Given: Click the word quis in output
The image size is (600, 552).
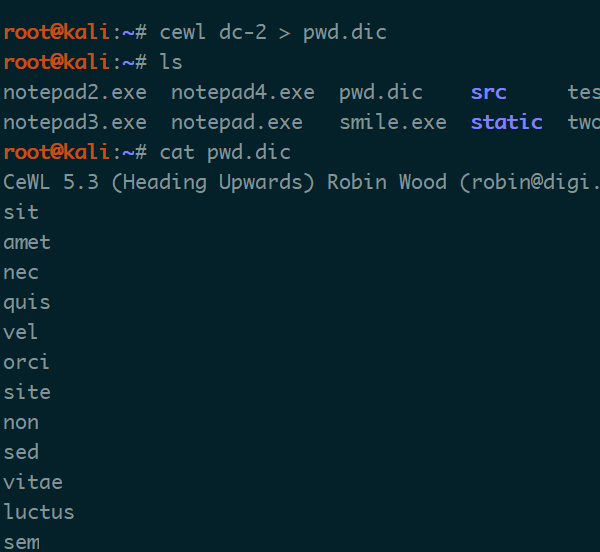Looking at the screenshot, I should [27, 303].
